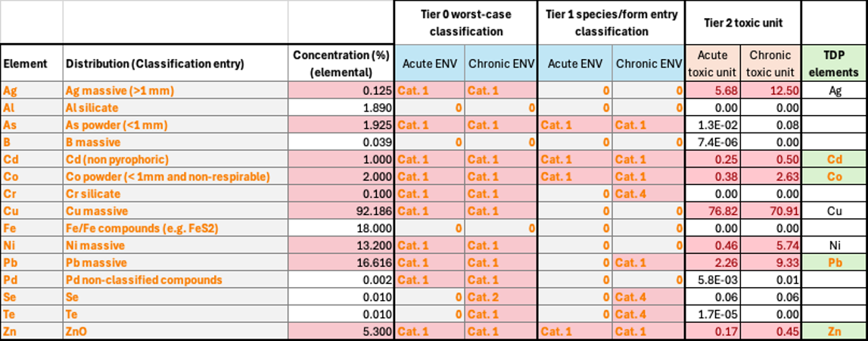
Task: Select the 'TDP elements' column header
Action: click(834, 64)
